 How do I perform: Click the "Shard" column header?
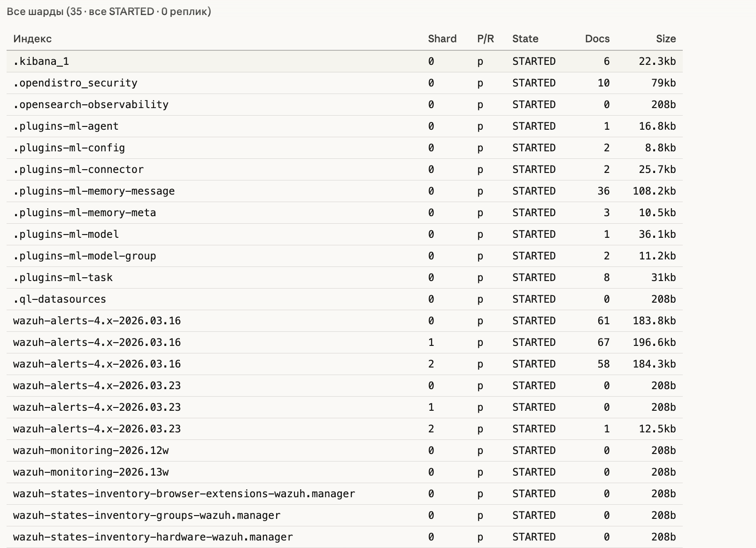point(442,39)
